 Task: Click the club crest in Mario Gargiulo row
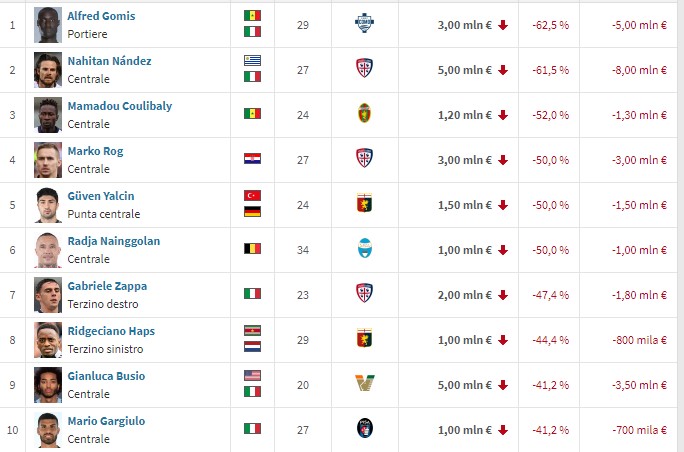(x=365, y=428)
